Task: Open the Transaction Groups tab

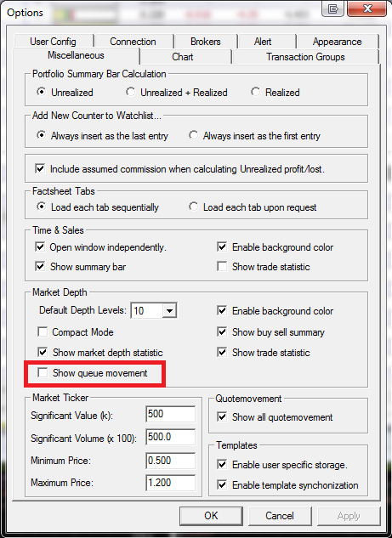Action: tap(305, 57)
